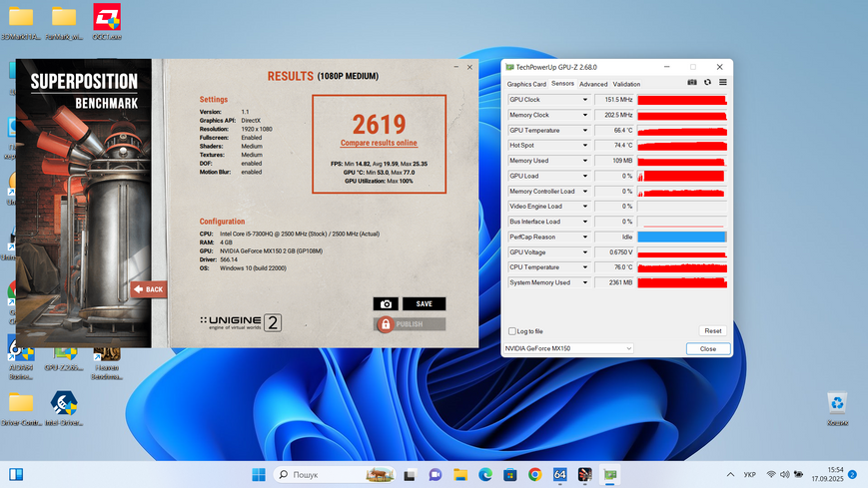Click the GPU Clock red history graph
This screenshot has height=488, width=868.
682,100
